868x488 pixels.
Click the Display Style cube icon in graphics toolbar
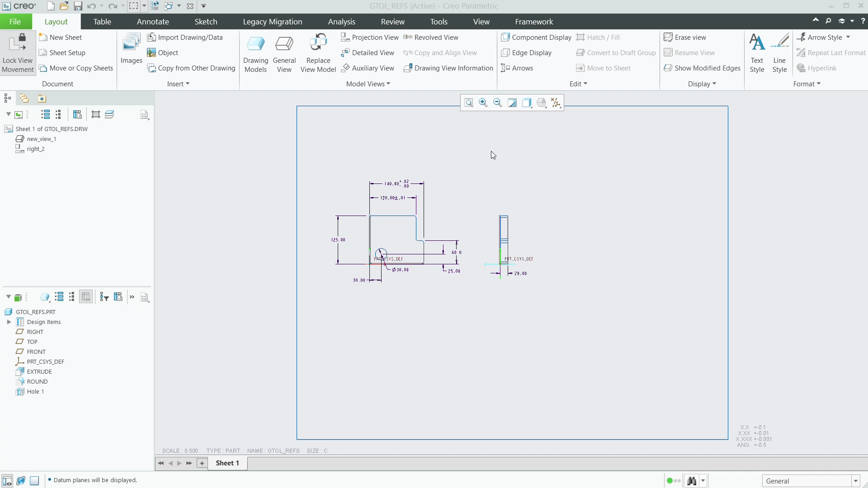tap(527, 103)
